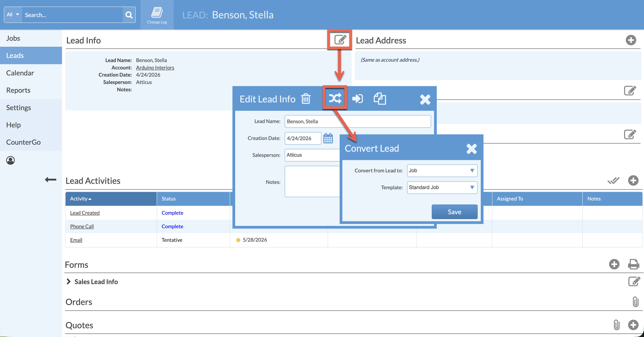Viewport: 644px width, 337px height.
Task: Edit the Lead Name field
Action: pos(357,121)
